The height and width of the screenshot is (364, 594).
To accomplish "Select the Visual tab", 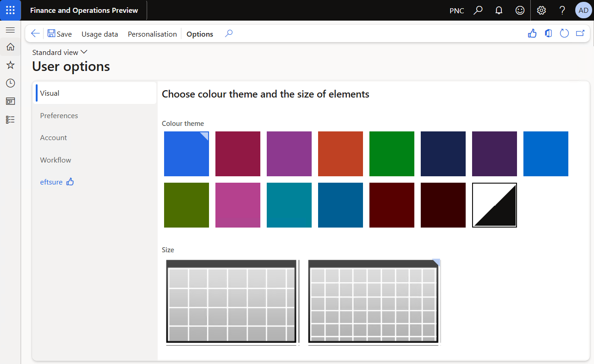I will pyautogui.click(x=95, y=93).
